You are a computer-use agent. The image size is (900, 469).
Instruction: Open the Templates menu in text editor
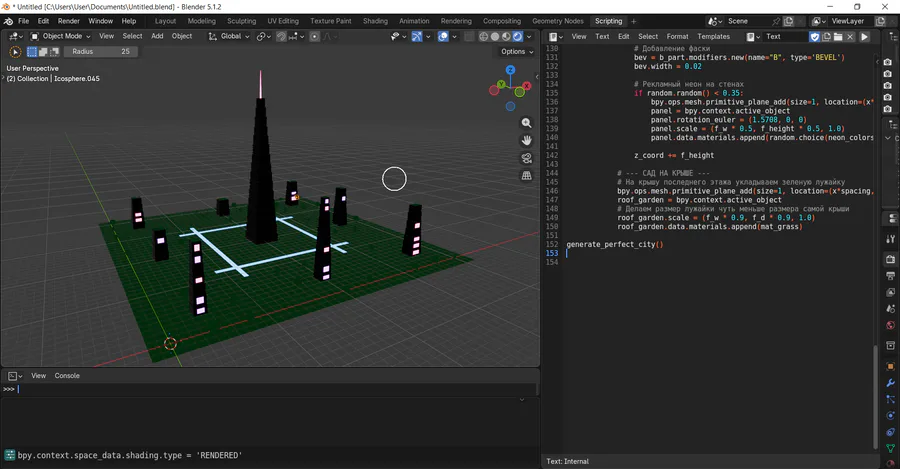tap(713, 36)
